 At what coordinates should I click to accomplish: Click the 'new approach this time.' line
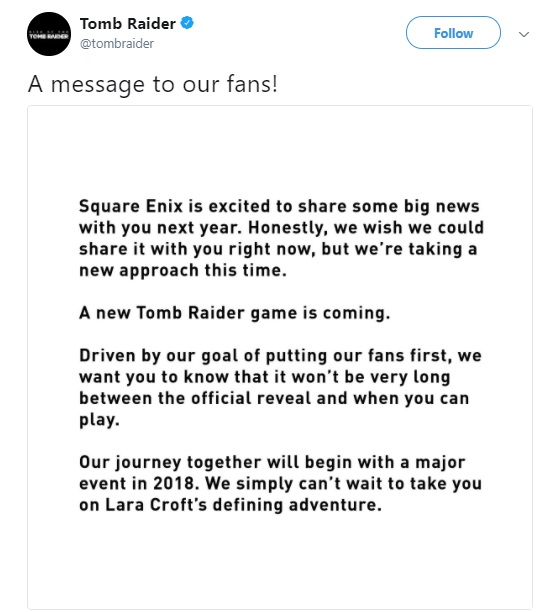coord(183,270)
